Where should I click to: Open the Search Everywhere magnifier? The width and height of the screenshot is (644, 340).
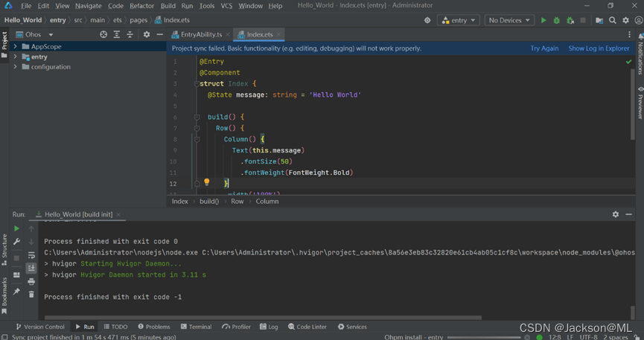point(613,20)
